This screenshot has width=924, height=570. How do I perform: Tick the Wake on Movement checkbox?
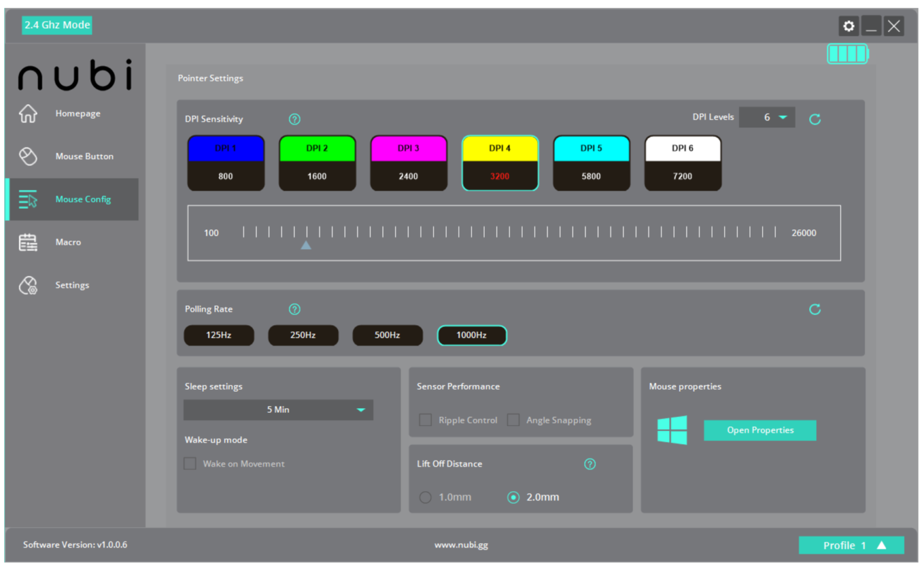pyautogui.click(x=190, y=463)
